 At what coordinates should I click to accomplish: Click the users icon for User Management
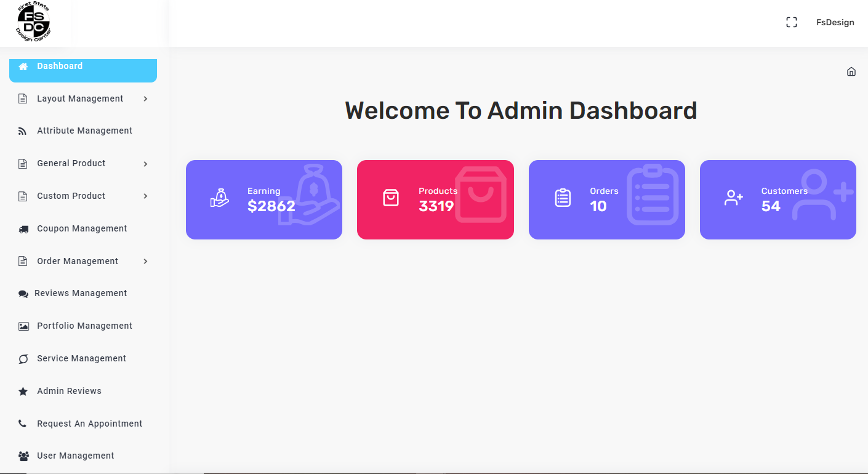pos(23,456)
